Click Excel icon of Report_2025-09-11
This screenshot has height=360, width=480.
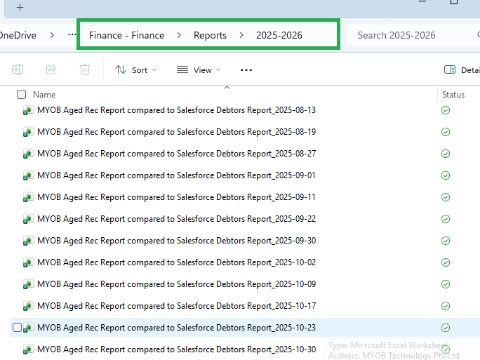(x=28, y=197)
